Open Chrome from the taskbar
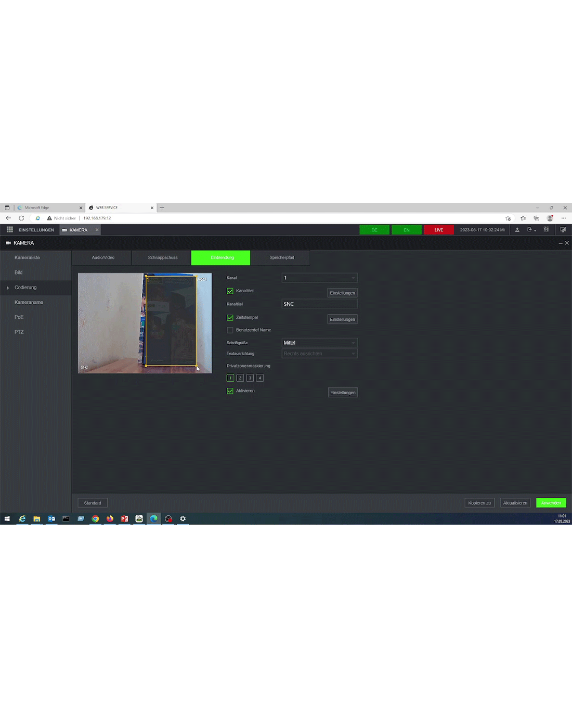Image resolution: width=572 pixels, height=728 pixels. (x=95, y=518)
